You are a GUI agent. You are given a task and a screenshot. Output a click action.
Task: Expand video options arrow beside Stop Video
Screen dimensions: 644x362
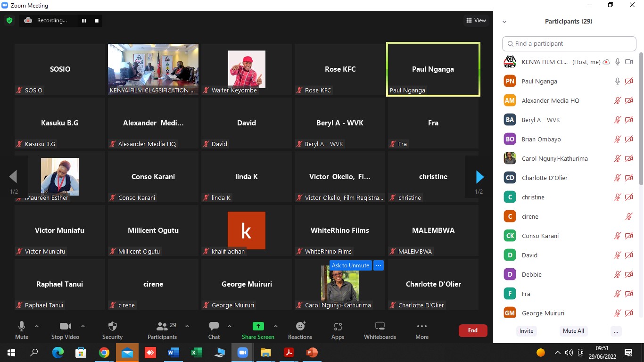tap(83, 326)
